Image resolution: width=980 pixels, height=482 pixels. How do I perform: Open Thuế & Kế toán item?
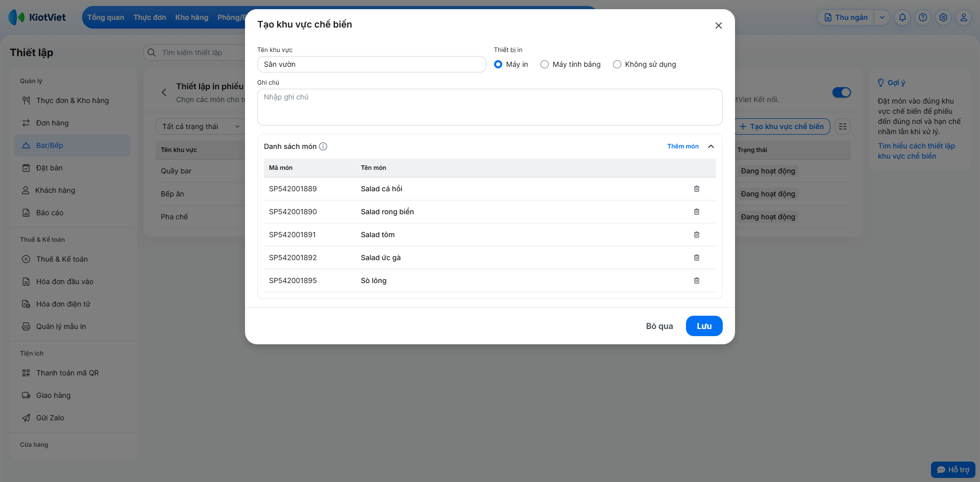click(x=72, y=259)
